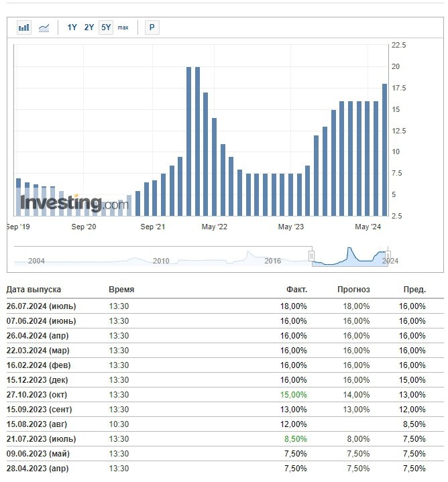Click the May '24 x-axis label
Viewport: 448px width, 482px height.
click(x=368, y=227)
